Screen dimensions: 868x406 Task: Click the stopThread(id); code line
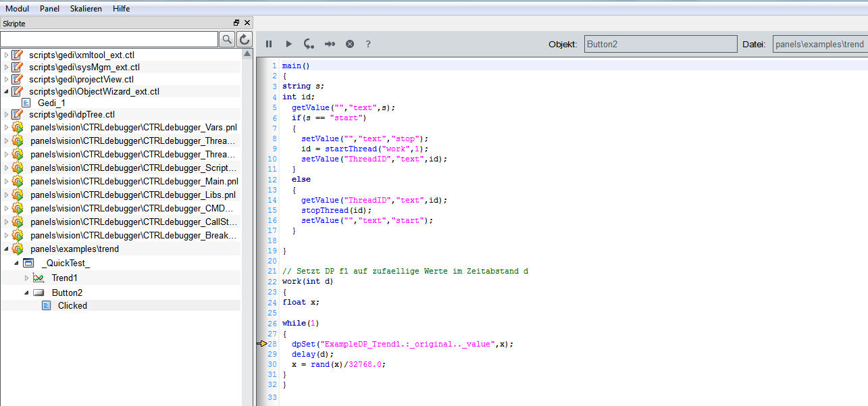tap(336, 210)
